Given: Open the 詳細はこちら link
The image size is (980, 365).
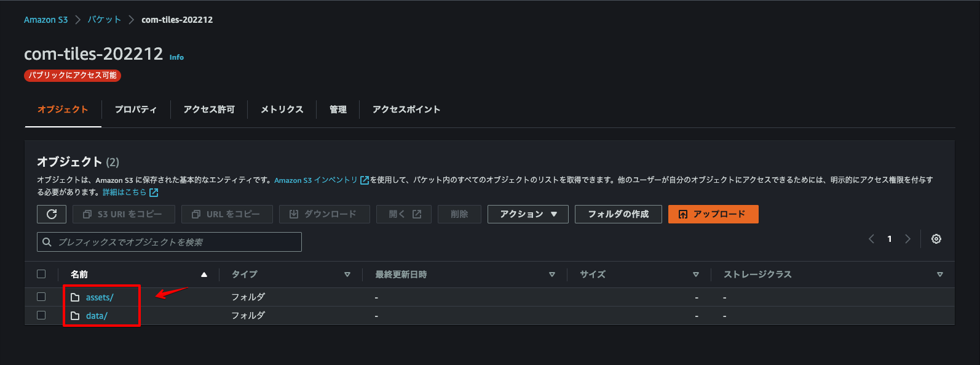Looking at the screenshot, I should [125, 193].
